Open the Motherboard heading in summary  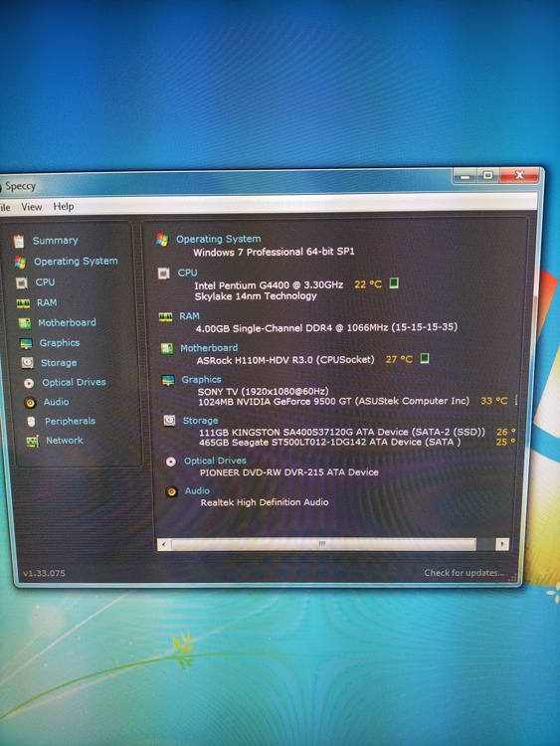tap(209, 348)
